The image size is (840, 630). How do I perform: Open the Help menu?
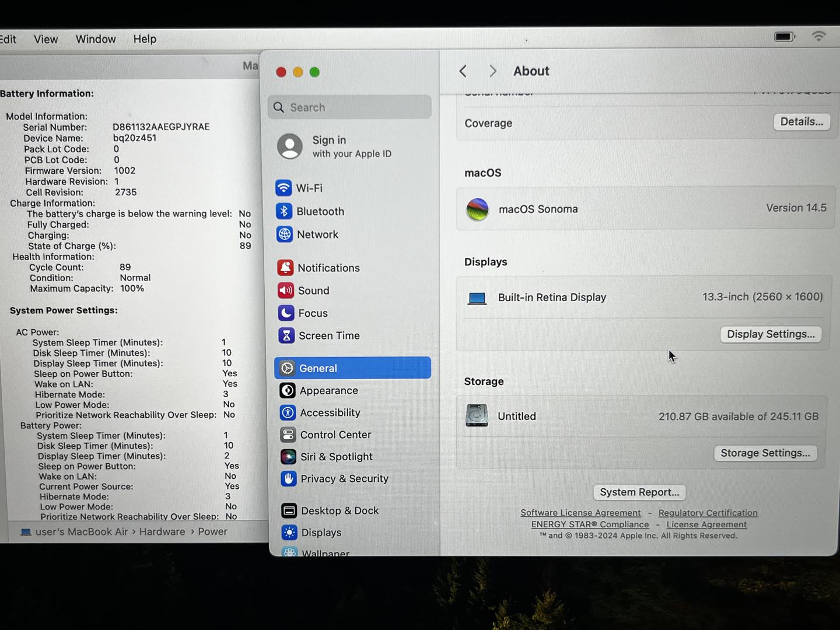coord(145,39)
